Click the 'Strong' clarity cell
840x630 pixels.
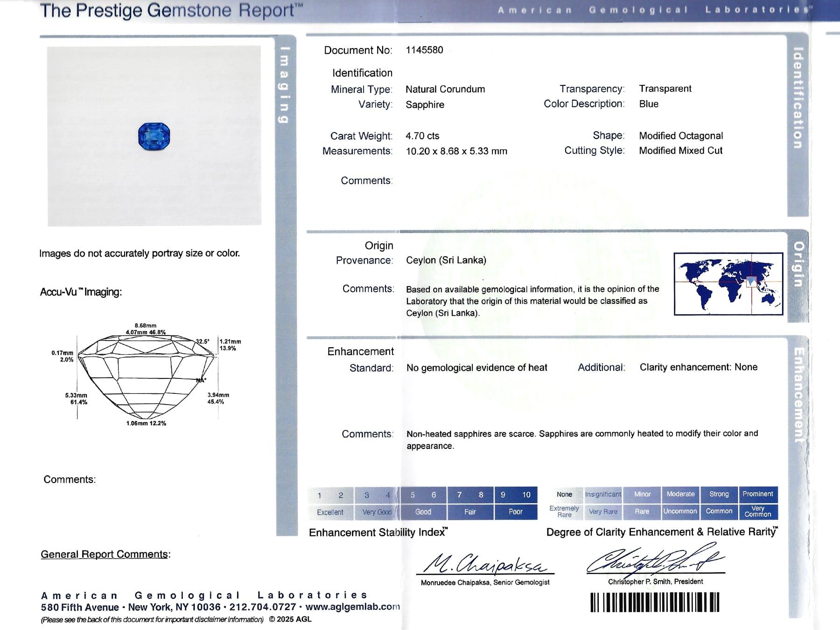(x=719, y=494)
